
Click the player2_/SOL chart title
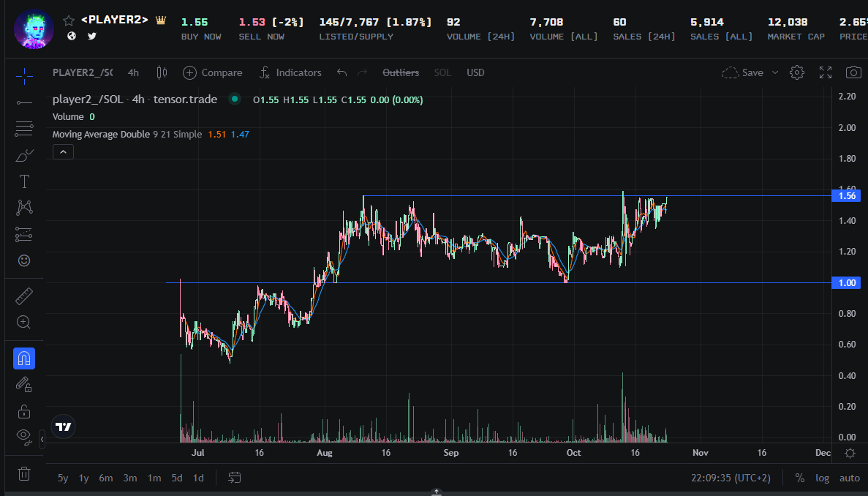pos(135,99)
